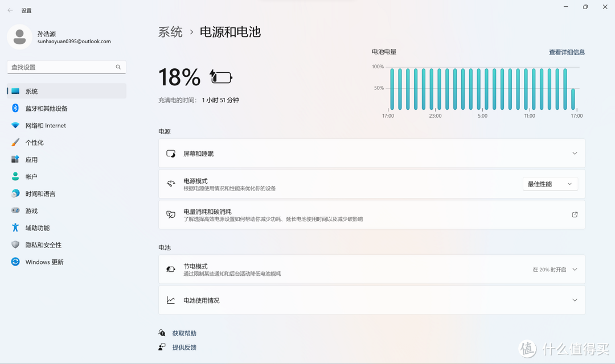Click the battery saver icon beside 节电模式
This screenshot has width=615, height=364.
[170, 268]
